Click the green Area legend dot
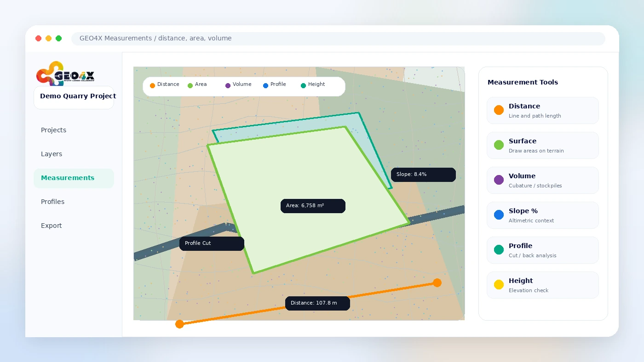 [190, 85]
